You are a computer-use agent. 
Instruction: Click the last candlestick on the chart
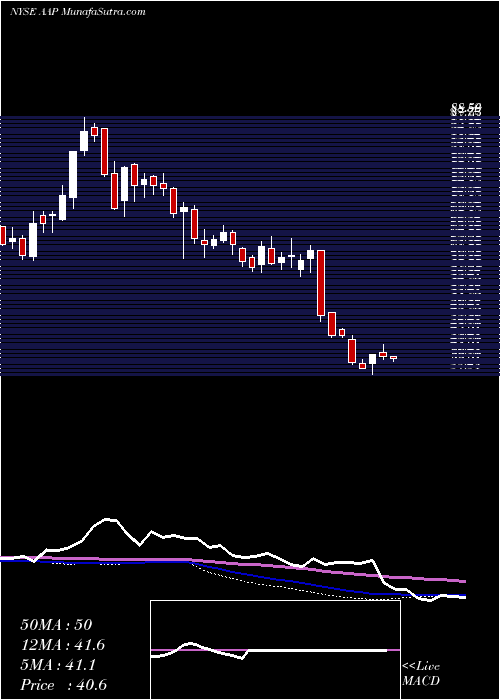393,358
